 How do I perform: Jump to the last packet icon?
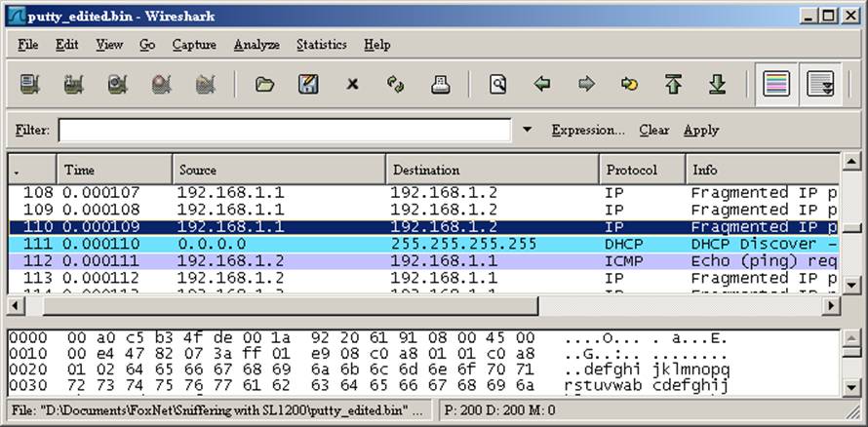pos(718,85)
